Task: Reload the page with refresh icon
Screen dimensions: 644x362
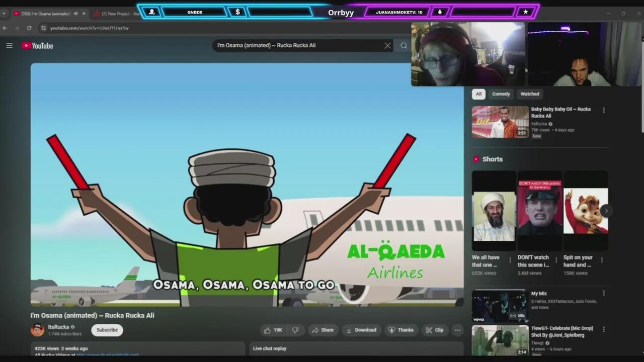Action: point(29,28)
